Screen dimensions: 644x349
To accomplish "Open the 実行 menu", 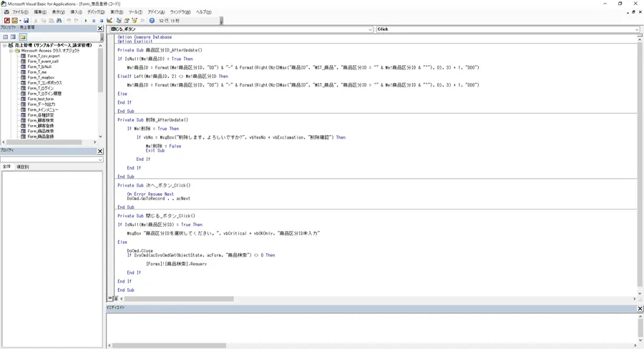I will [x=116, y=12].
